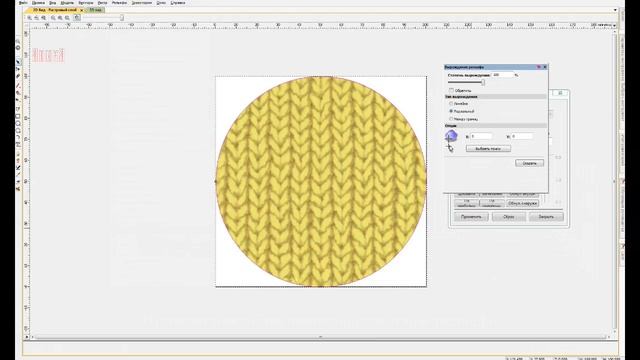
Task: Click the blue 3D relief thumbnail icon
Action: tap(451, 136)
